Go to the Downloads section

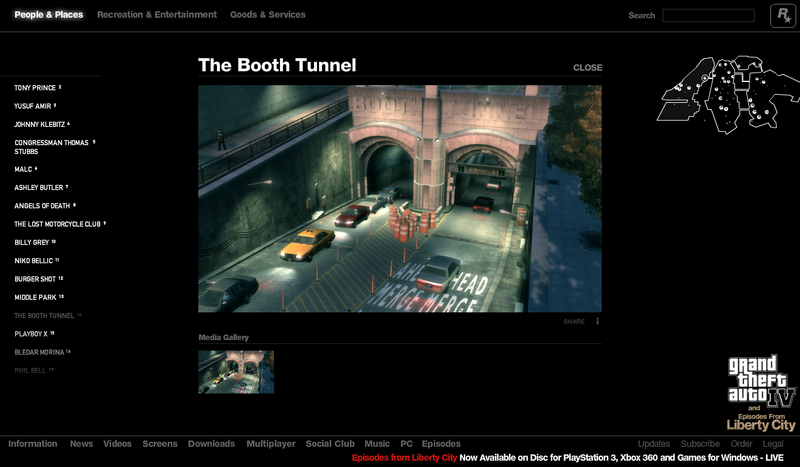click(211, 444)
